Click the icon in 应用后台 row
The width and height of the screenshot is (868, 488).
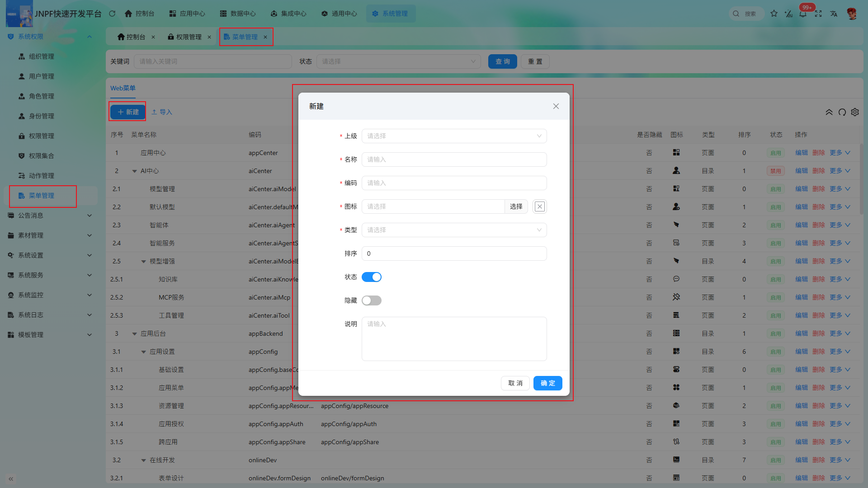coord(676,333)
